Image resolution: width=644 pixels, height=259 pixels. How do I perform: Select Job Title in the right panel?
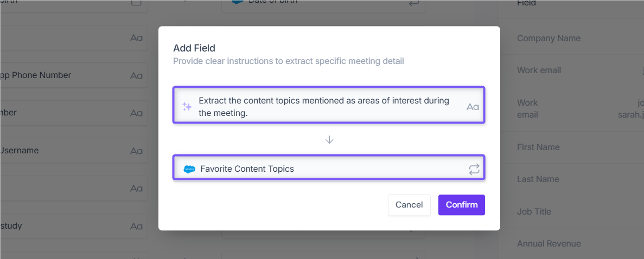(534, 212)
